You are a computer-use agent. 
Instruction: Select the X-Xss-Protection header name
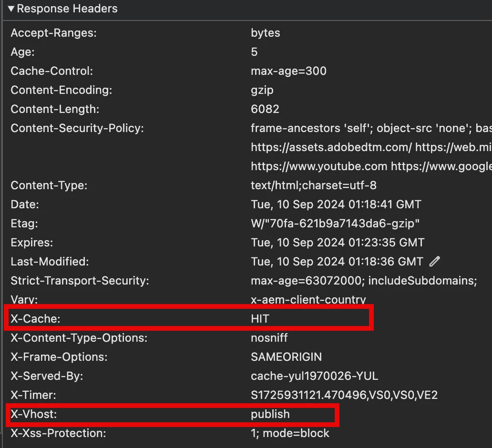(58, 433)
